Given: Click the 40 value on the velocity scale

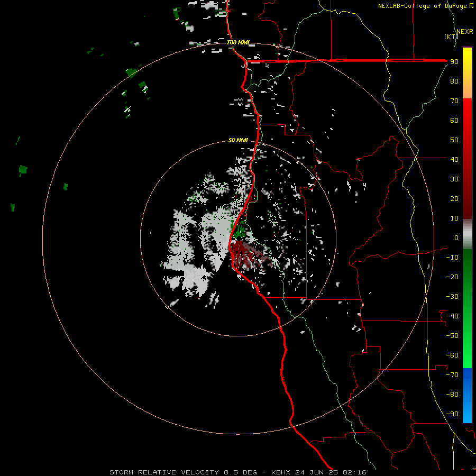Looking at the screenshot, I should pyautogui.click(x=454, y=159).
